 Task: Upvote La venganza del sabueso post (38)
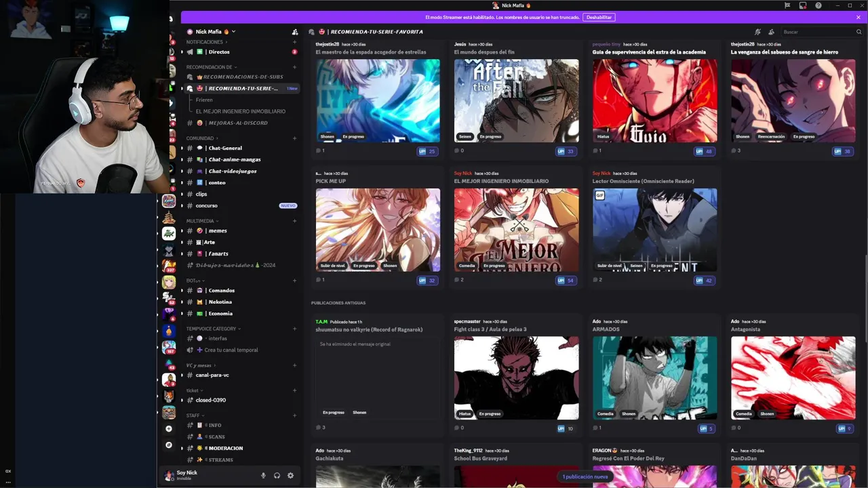point(842,151)
